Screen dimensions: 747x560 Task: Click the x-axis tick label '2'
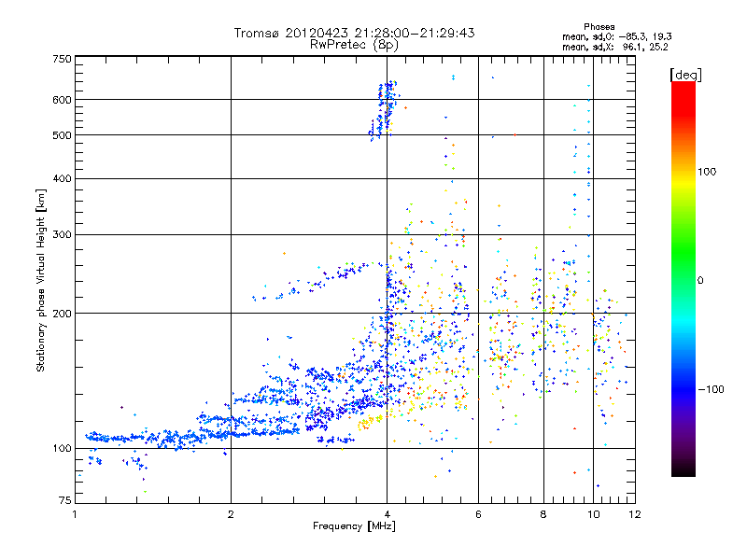231,514
